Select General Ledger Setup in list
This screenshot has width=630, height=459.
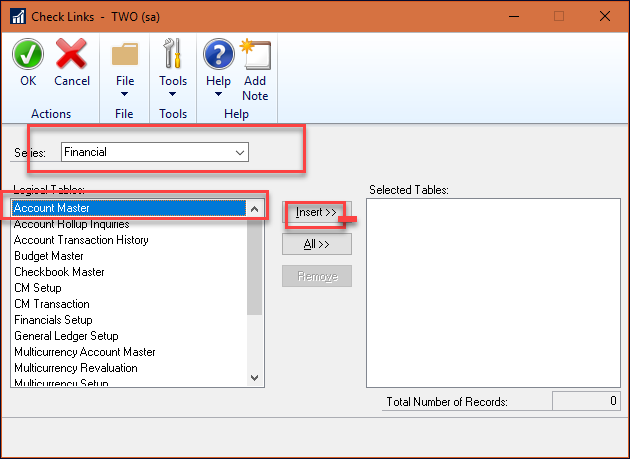point(66,336)
